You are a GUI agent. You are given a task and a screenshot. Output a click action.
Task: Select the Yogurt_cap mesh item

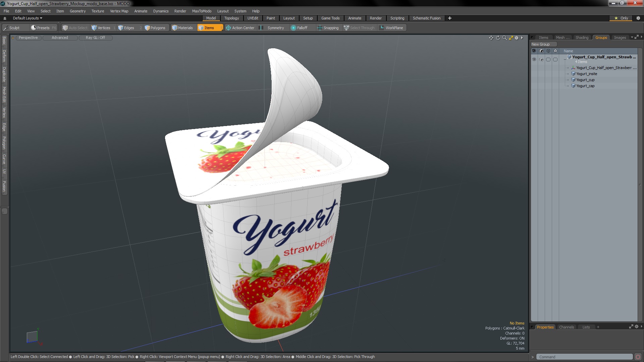tap(585, 86)
